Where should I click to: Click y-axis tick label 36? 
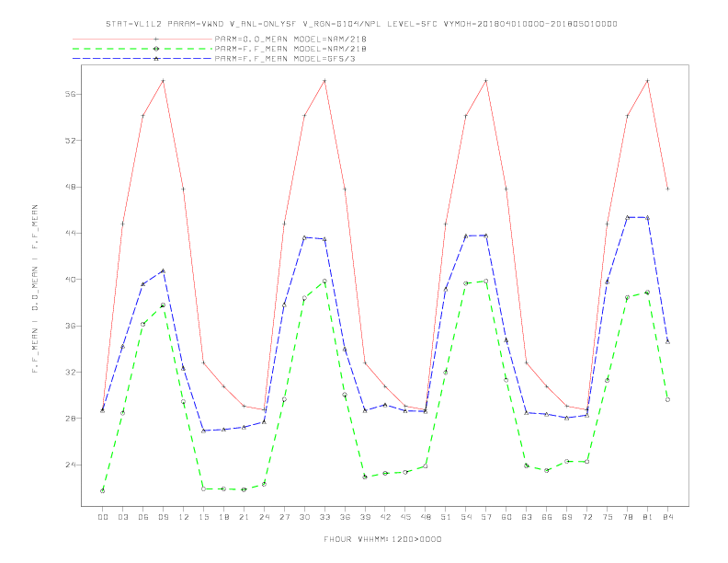point(70,326)
